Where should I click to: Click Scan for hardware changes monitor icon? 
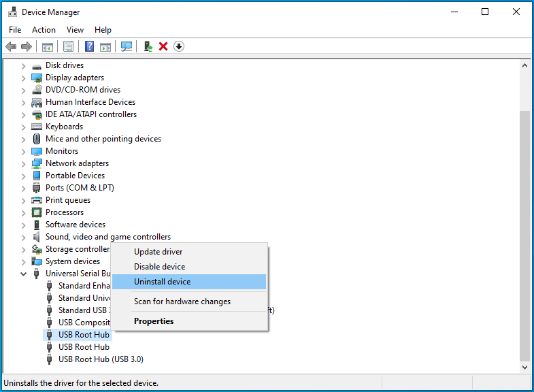127,46
